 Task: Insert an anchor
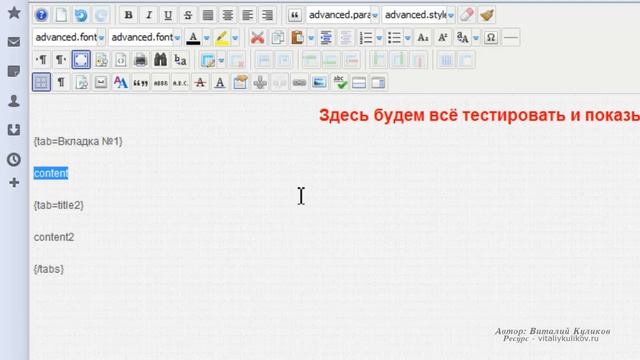coord(260,82)
